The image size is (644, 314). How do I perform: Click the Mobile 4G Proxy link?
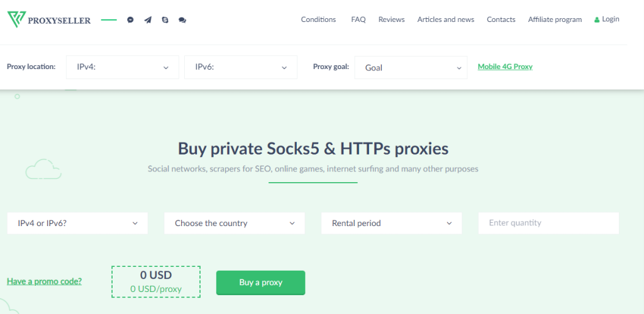click(x=505, y=67)
